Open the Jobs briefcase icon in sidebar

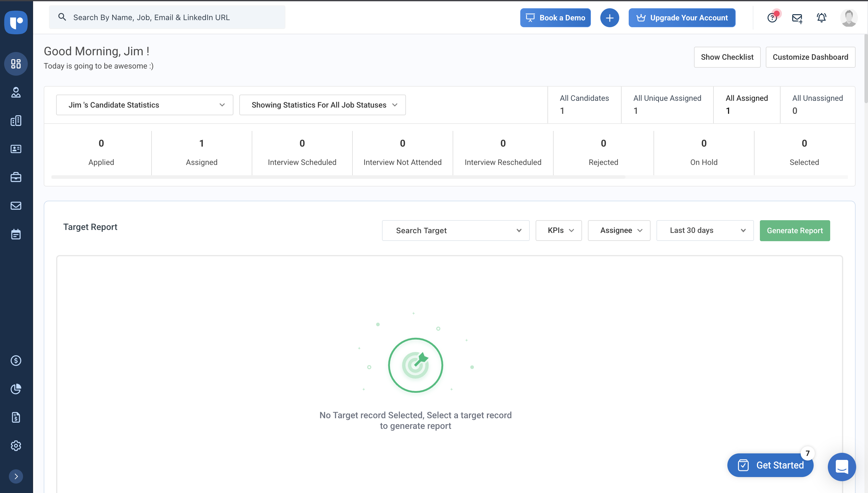[x=16, y=177]
